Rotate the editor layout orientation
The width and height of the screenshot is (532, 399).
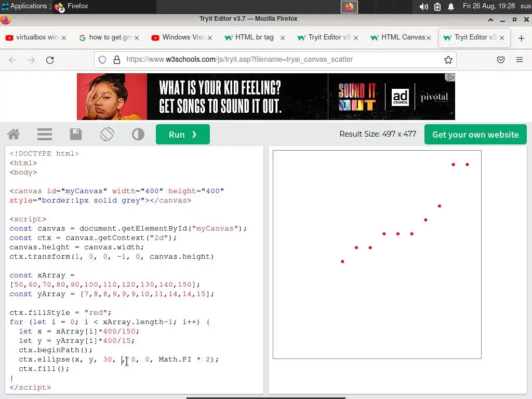(x=107, y=135)
